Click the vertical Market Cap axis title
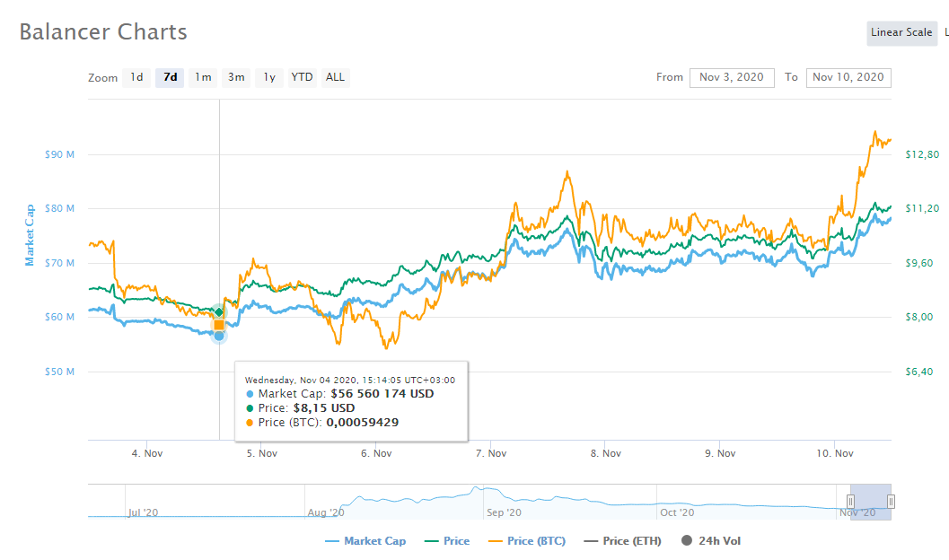Screen dimensions: 949x560 [30, 235]
